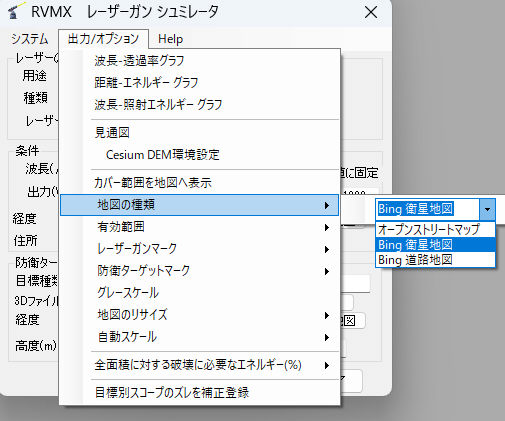Expand the 自動スケール submenu
Viewport: 505px width, 421px height.
click(199, 337)
